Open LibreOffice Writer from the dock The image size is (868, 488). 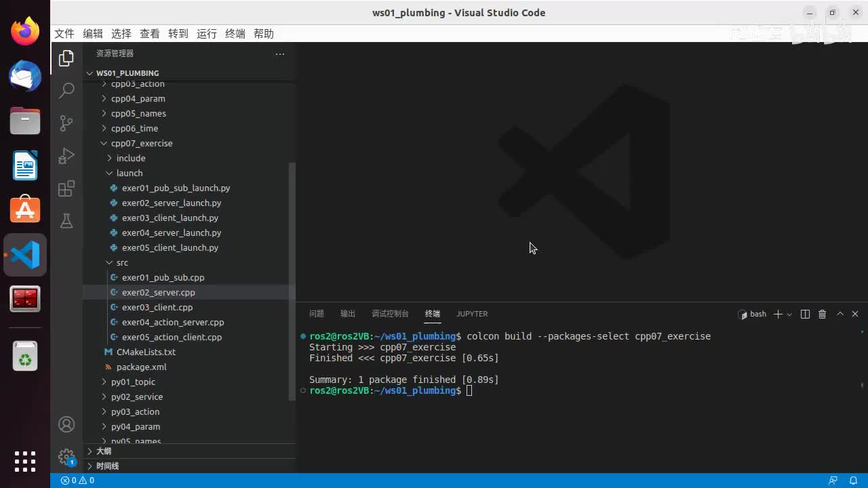(25, 165)
